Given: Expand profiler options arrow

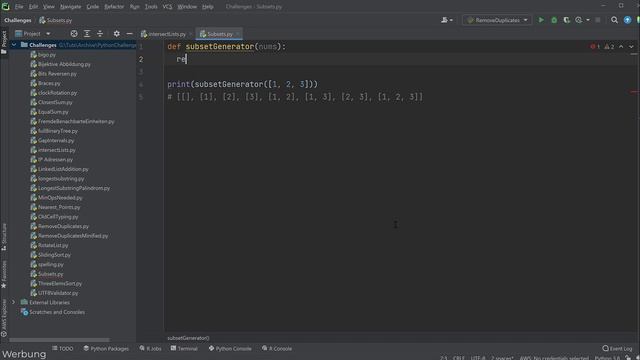Looking at the screenshot, I should (588, 20).
